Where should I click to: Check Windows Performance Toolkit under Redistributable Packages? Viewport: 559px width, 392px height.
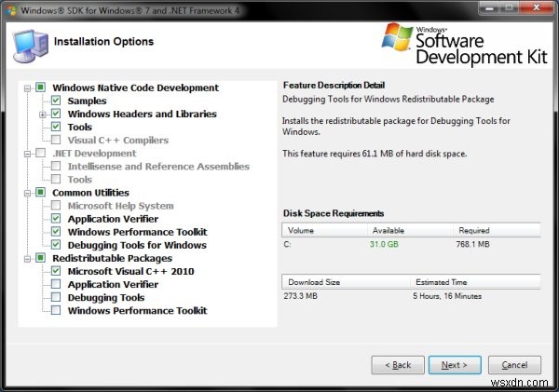[x=56, y=310]
